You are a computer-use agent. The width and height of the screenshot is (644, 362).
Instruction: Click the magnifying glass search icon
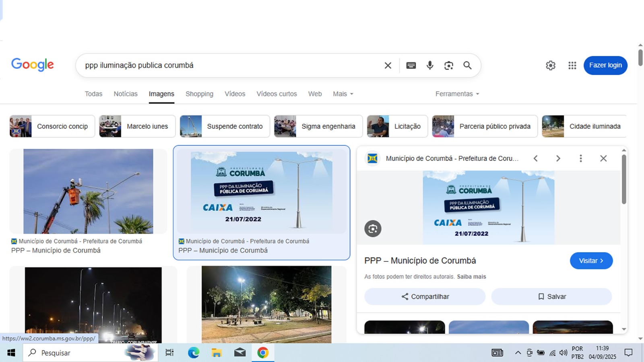(467, 65)
